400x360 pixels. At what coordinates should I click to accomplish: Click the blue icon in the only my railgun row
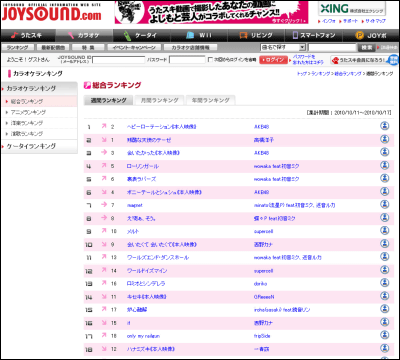(x=385, y=335)
